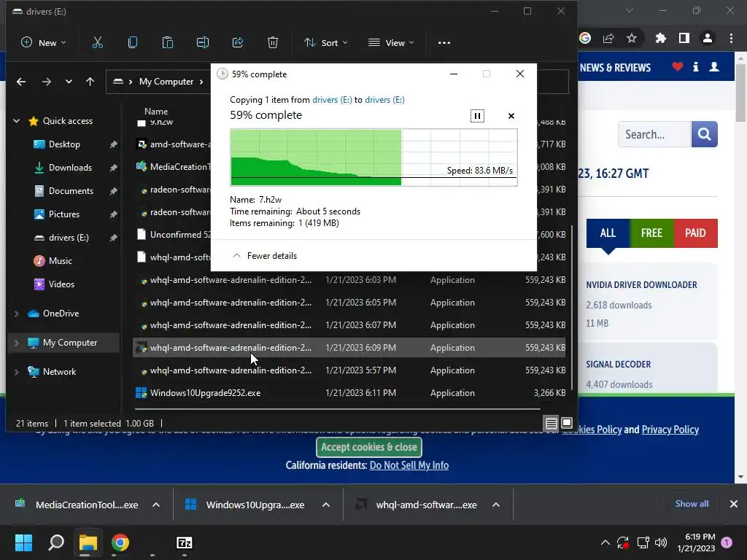Image resolution: width=747 pixels, height=560 pixels.
Task: Click the Paste clipboard icon in Explorer toolbar
Action: (x=168, y=42)
